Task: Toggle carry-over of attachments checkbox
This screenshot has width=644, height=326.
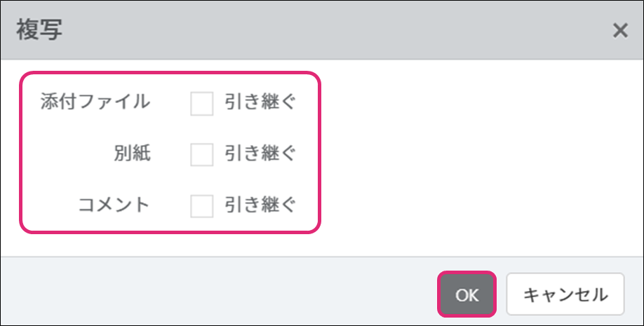Action: click(x=202, y=103)
